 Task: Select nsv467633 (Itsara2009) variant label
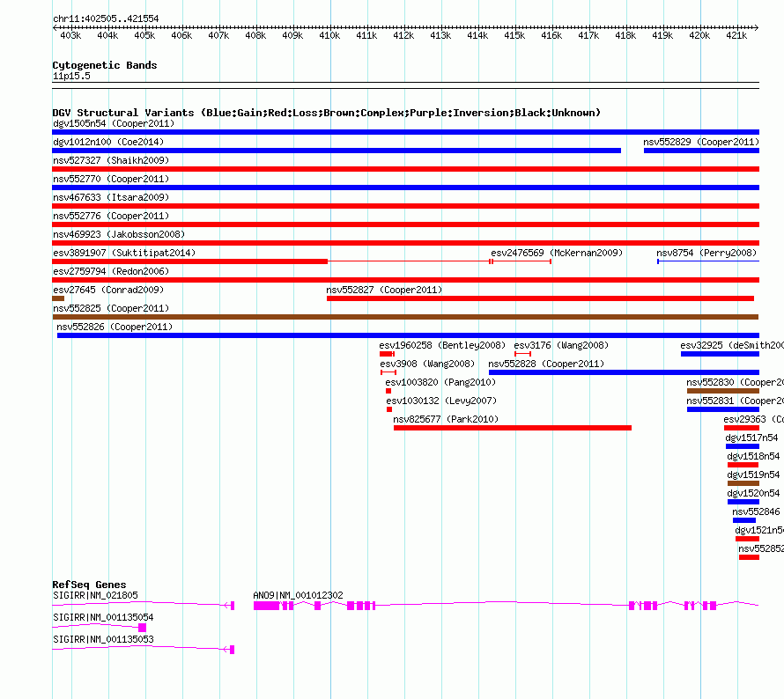(x=111, y=197)
